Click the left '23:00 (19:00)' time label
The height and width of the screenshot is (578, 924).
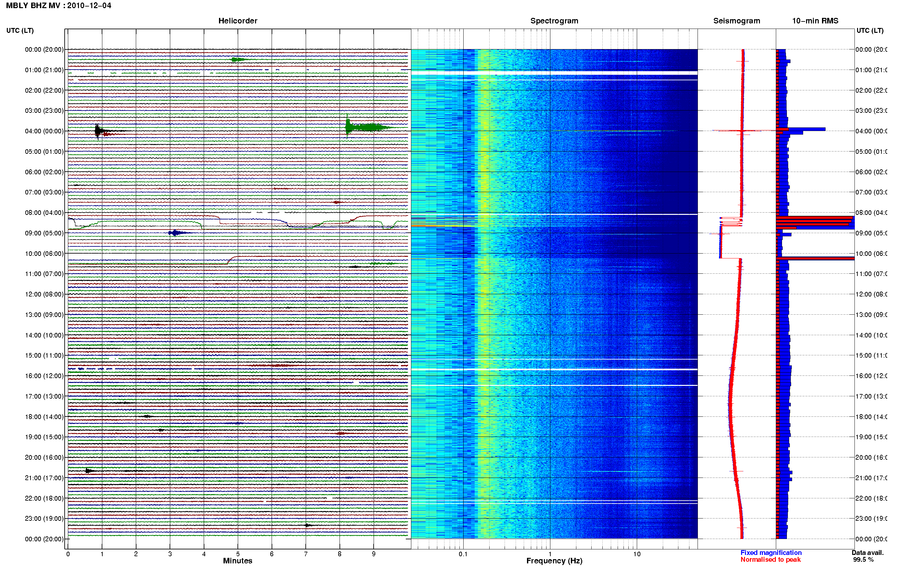[44, 519]
